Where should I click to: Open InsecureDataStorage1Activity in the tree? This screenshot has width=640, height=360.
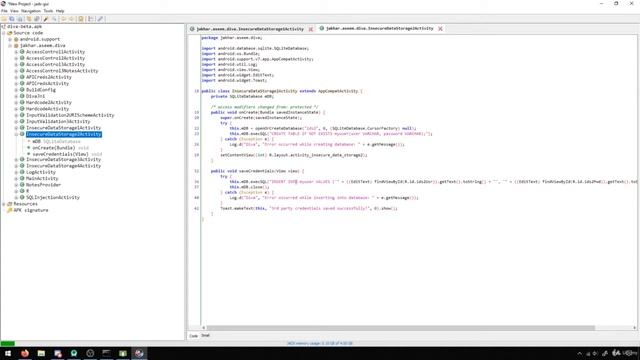tap(63, 128)
